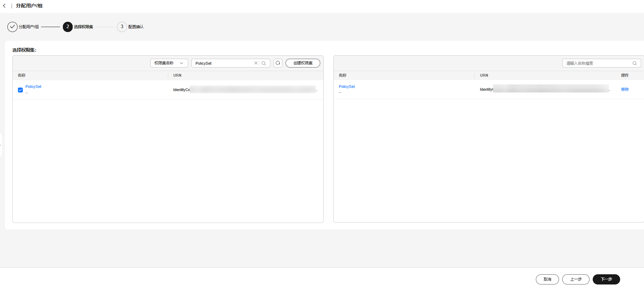The height and width of the screenshot is (288, 644).
Task: Uncheck the PolicySet checkbox
Action: [20, 90]
